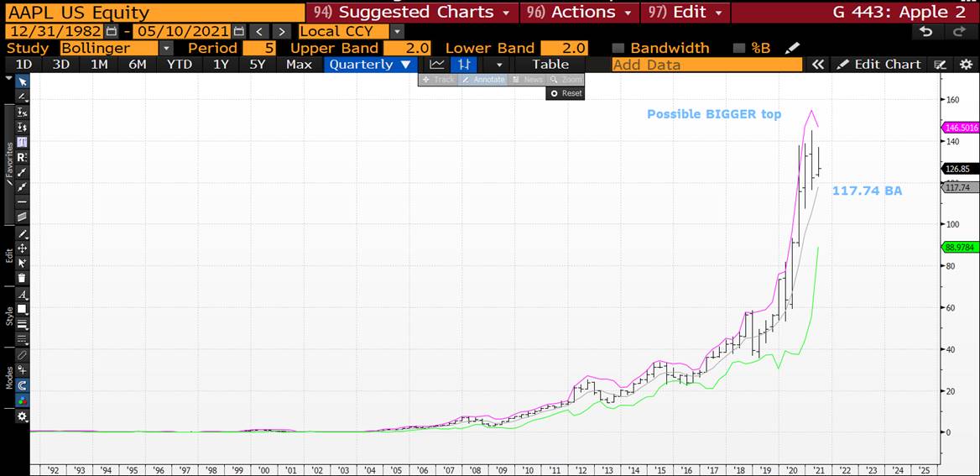The height and width of the screenshot is (476, 980).
Task: Click the move annotation cross-arrows tool
Action: tap(23, 248)
